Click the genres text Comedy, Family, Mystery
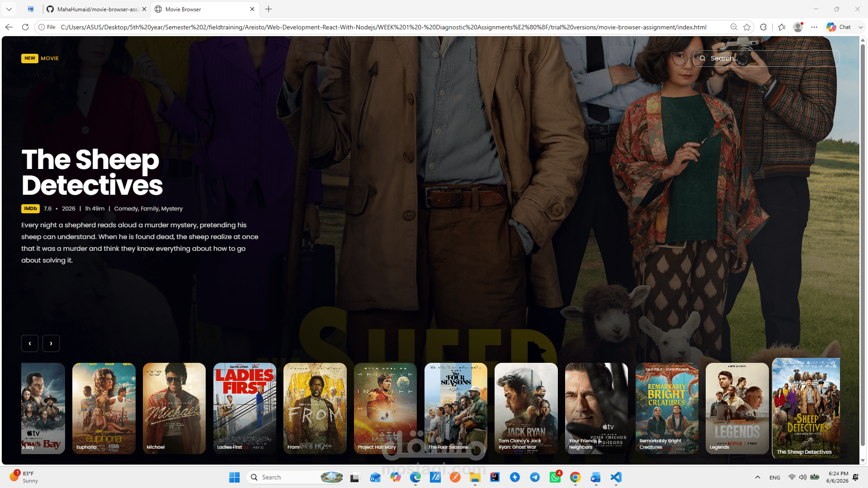Viewport: 868px width, 488px height. click(148, 209)
